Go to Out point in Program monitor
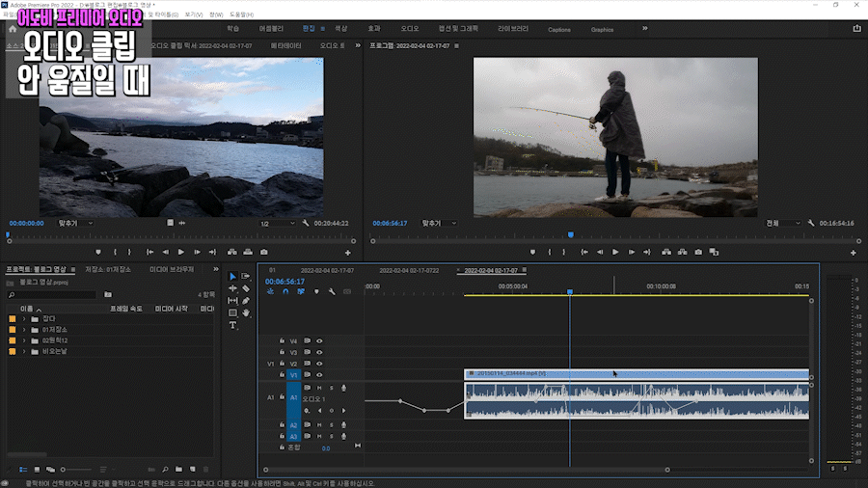This screenshot has height=488, width=868. point(646,253)
